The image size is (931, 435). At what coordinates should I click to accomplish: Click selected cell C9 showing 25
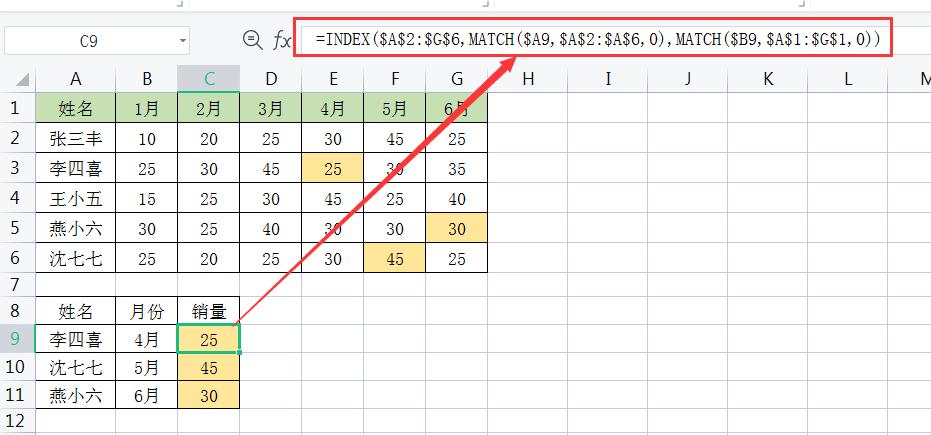[x=208, y=339]
